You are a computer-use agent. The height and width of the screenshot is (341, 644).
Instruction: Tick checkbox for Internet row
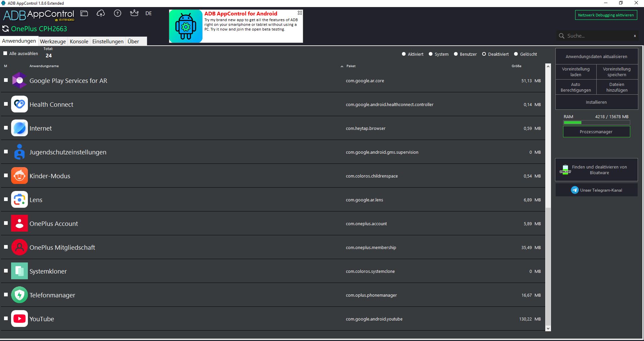tap(6, 128)
